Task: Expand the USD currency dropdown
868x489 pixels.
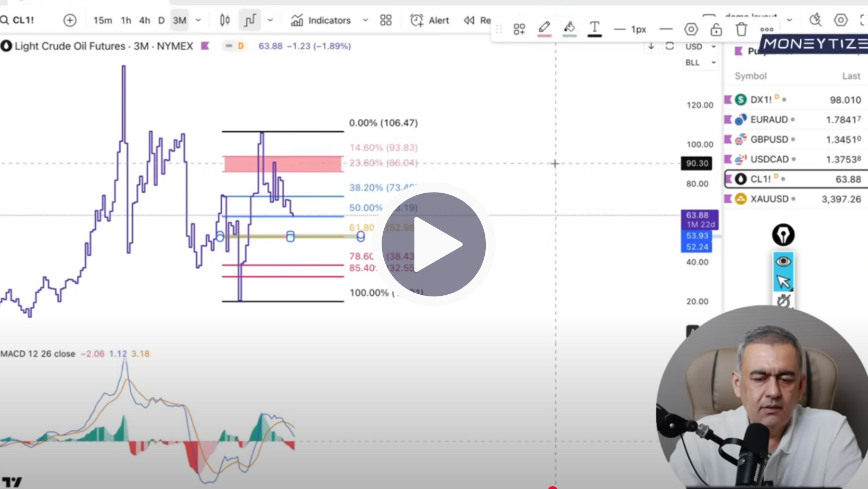Action: (700, 47)
